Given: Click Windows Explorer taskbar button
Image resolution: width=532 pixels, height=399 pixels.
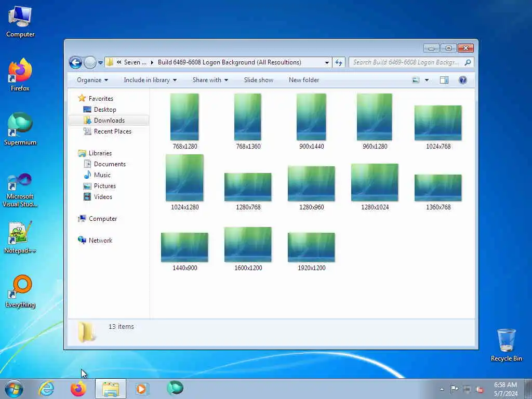Looking at the screenshot, I should [111, 389].
